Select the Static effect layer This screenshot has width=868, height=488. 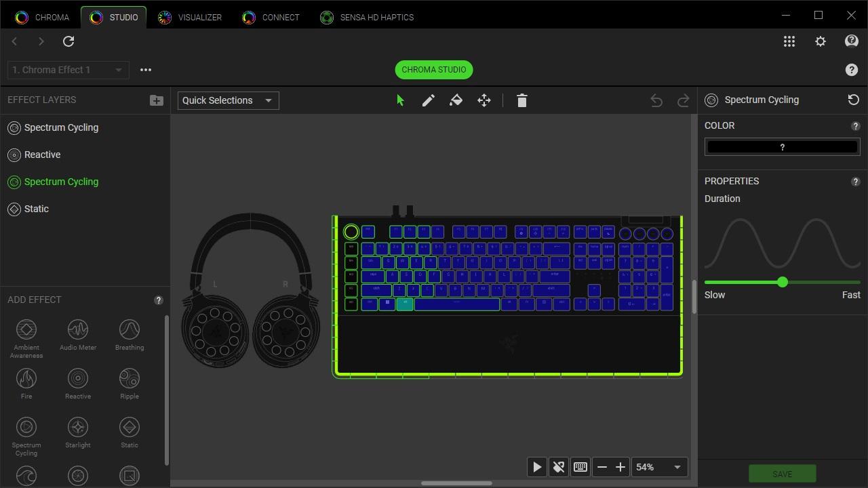85,209
